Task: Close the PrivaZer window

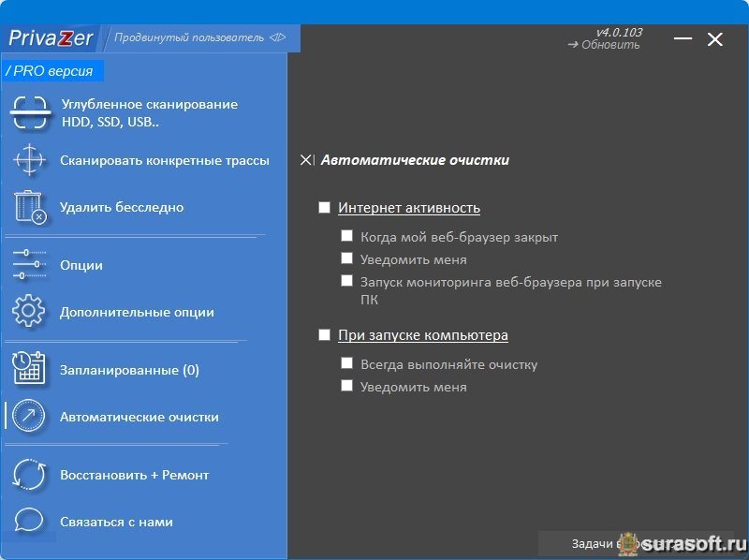Action: pos(714,39)
